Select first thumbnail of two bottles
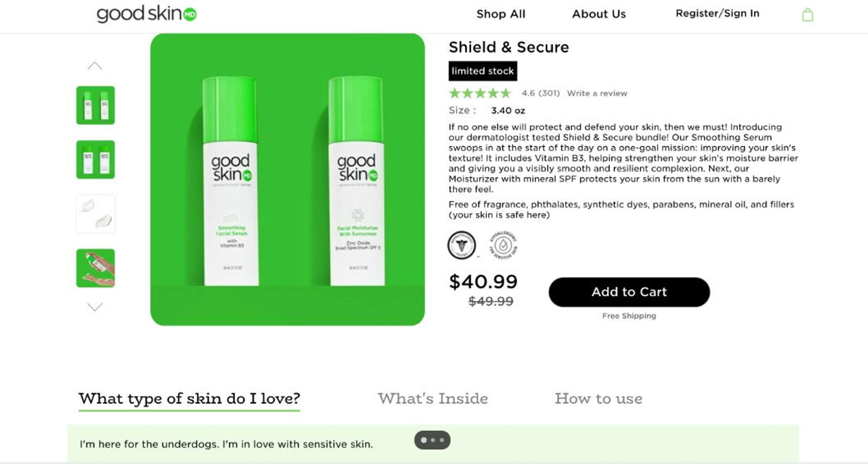Viewport: 868px width, 465px height. (x=95, y=105)
